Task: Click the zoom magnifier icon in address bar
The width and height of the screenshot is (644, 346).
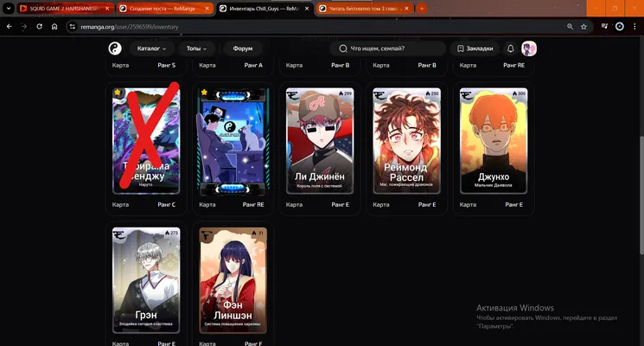Action: (x=570, y=27)
